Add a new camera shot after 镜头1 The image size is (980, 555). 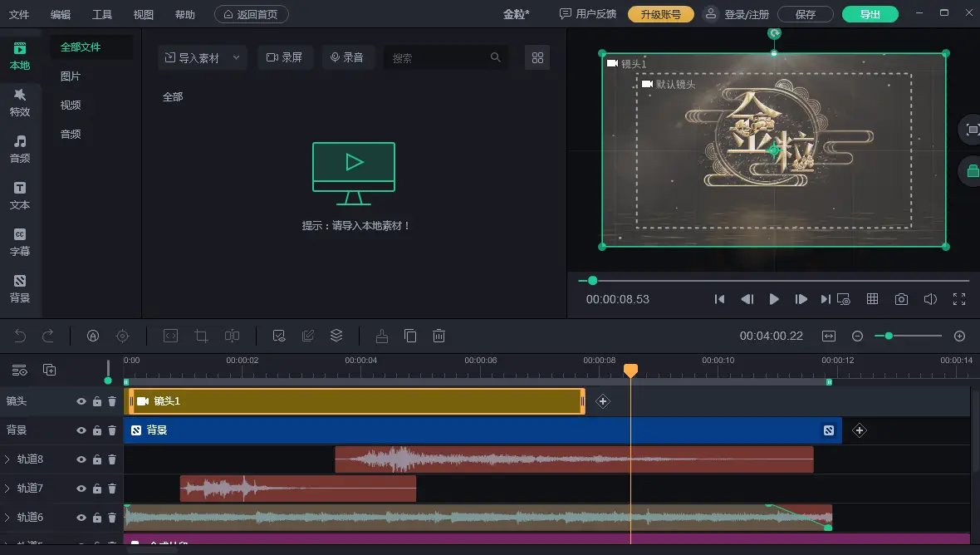tap(602, 401)
